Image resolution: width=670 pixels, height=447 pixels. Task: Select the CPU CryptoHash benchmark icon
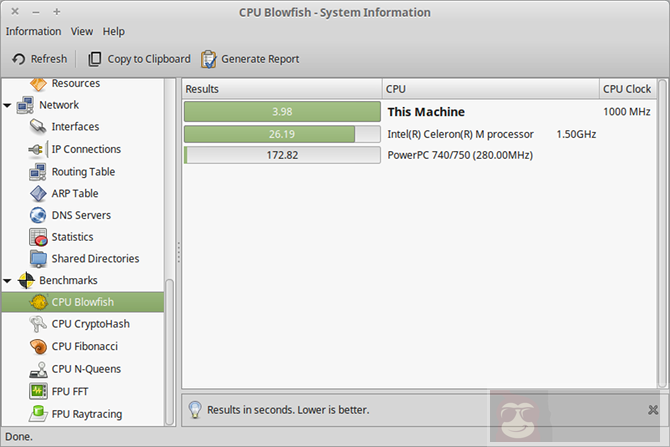click(38, 324)
